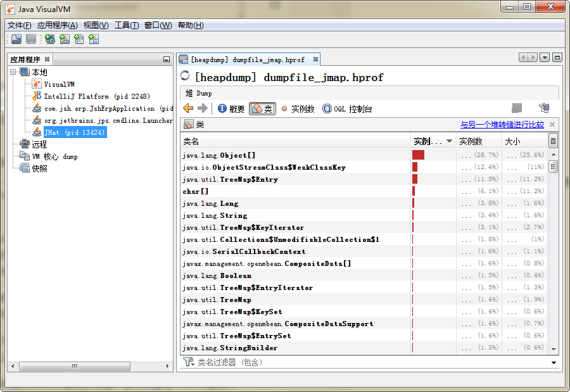Click the forward arrow in heap dump toolbar
570x392 pixels.
203,108
